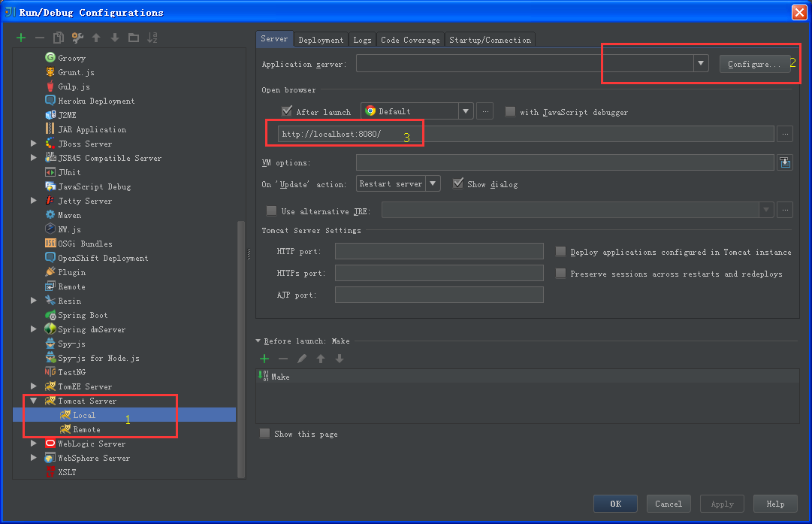Viewport: 812px width, 524px height.
Task: Click the Remove Configuration minus icon
Action: point(39,38)
